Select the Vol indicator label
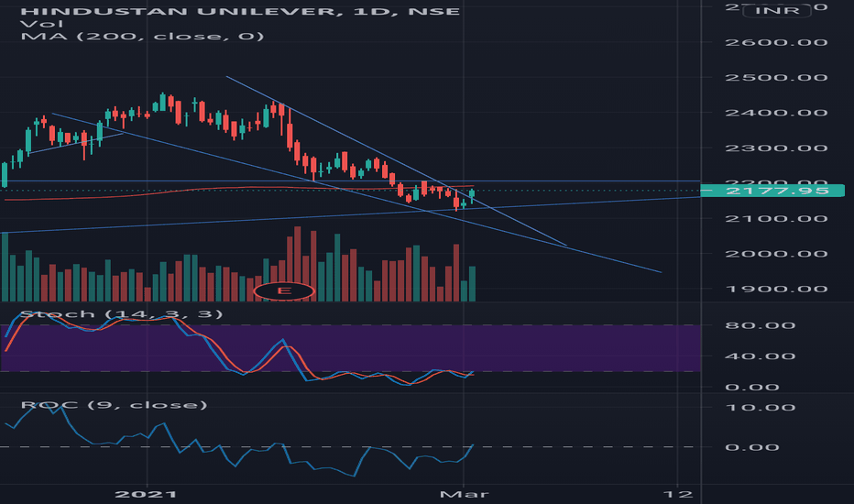This screenshot has height=504, width=854. [x=42, y=24]
